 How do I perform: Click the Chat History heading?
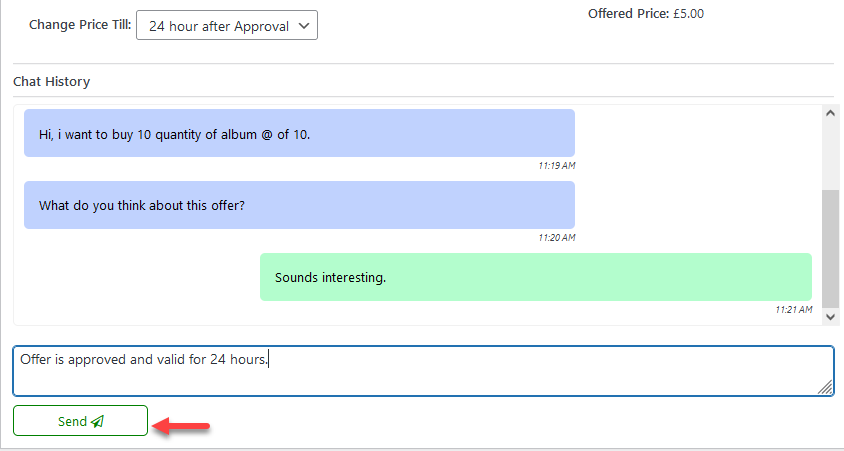point(51,82)
